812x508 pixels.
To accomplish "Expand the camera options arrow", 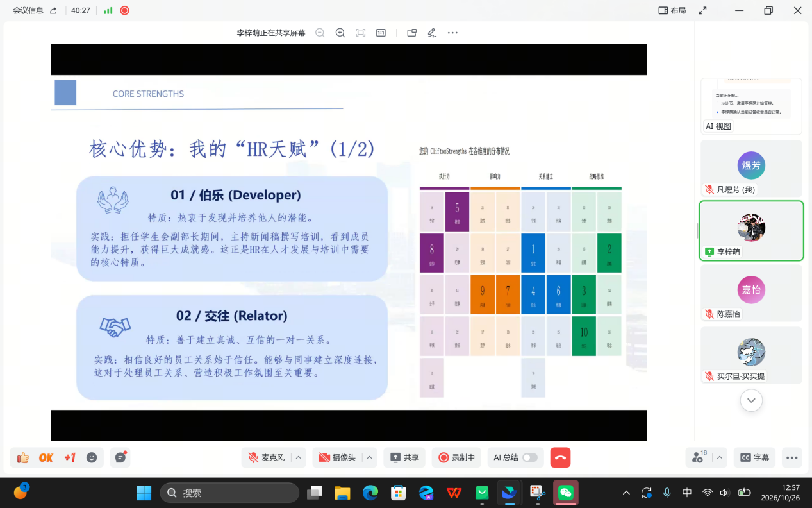I will coord(369,457).
